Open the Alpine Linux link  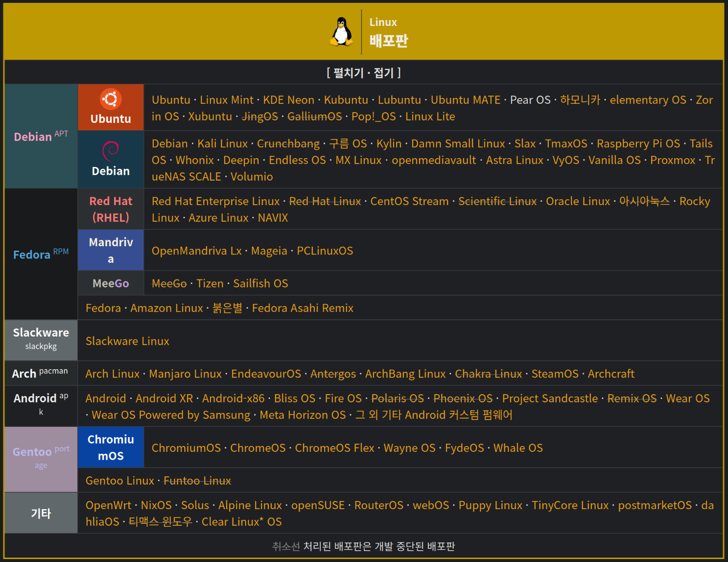pos(250,505)
